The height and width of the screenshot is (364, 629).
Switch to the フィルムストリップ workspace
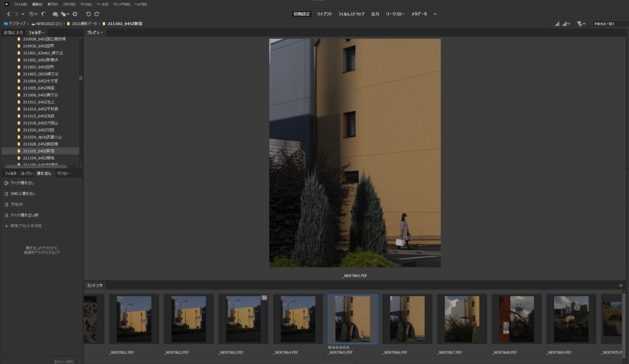pyautogui.click(x=351, y=14)
